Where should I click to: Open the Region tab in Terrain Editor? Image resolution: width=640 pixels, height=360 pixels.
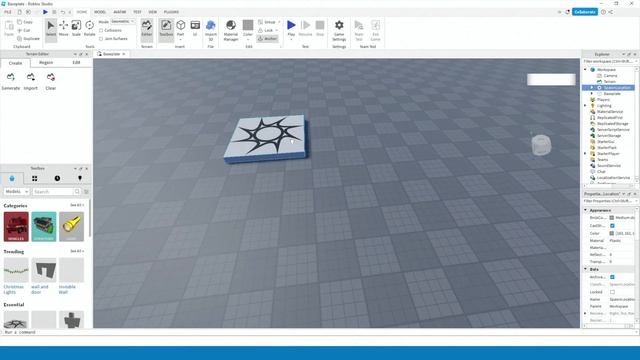[x=46, y=63]
